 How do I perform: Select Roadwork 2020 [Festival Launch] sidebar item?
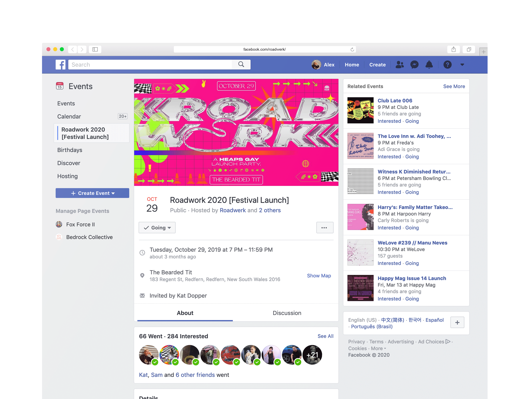coord(92,133)
